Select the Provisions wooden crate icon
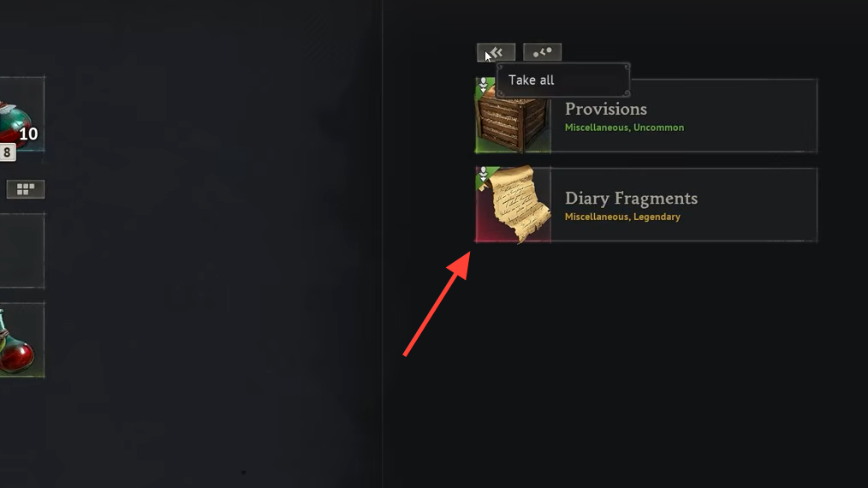Viewport: 868px width, 488px height. [x=513, y=116]
